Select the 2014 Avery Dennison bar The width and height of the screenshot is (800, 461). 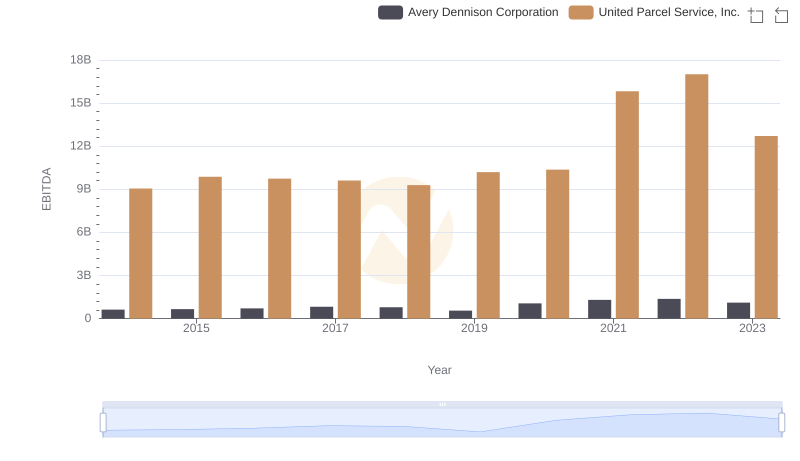pos(113,314)
